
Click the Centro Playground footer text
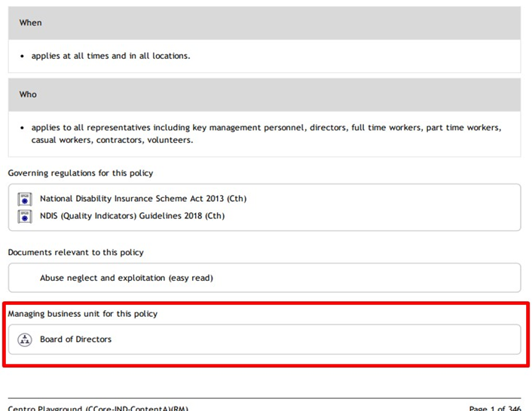click(x=98, y=408)
